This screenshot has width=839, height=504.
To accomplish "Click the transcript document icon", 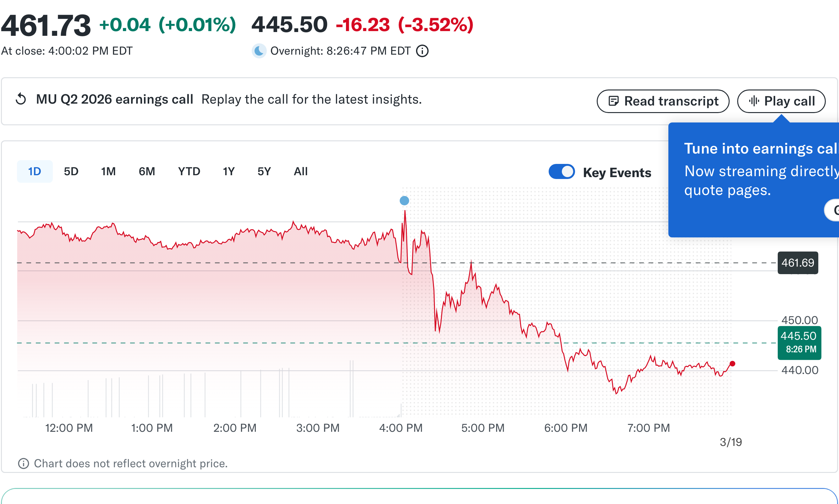I will pos(614,101).
